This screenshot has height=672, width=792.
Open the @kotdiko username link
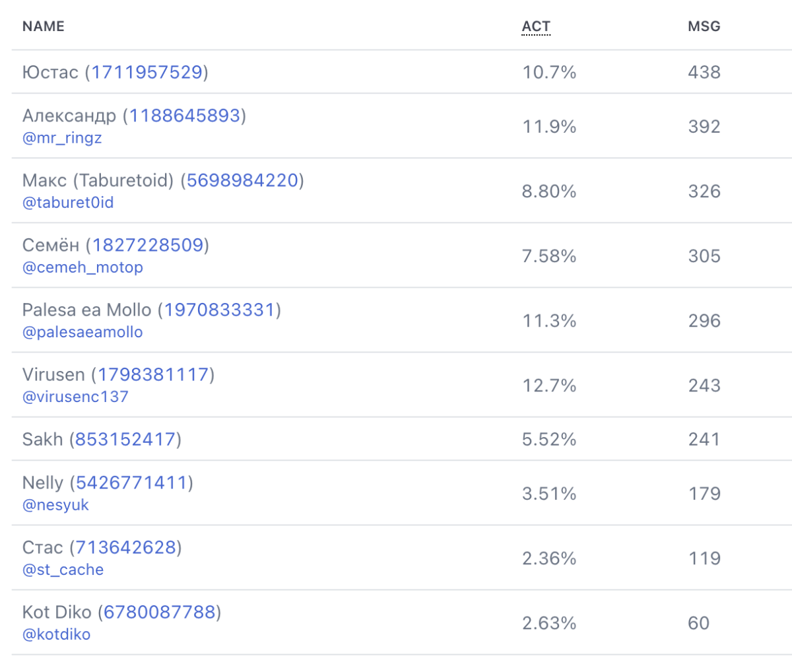(56, 634)
